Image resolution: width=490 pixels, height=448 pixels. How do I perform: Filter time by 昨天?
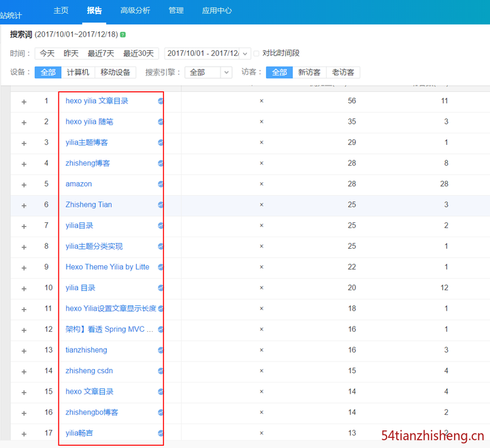coord(71,54)
